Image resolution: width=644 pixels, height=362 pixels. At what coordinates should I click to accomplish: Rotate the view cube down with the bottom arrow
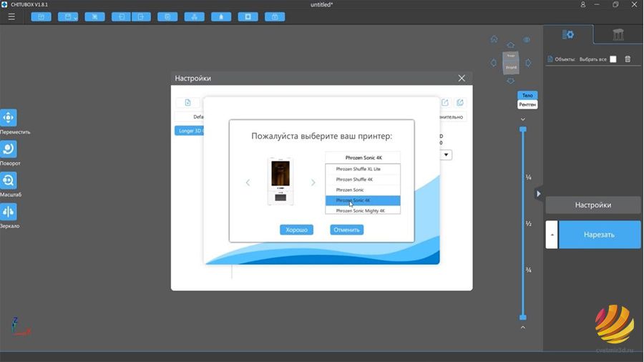coord(510,81)
